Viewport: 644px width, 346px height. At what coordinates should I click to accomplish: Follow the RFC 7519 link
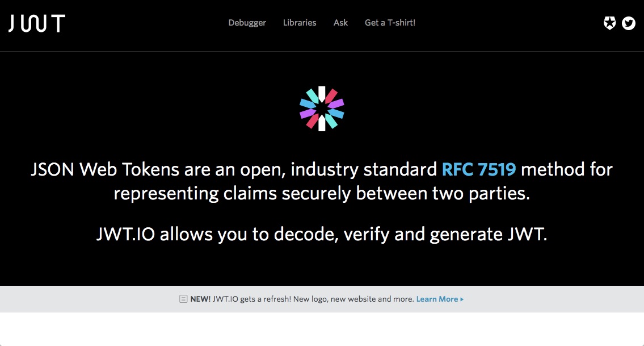coord(479,169)
